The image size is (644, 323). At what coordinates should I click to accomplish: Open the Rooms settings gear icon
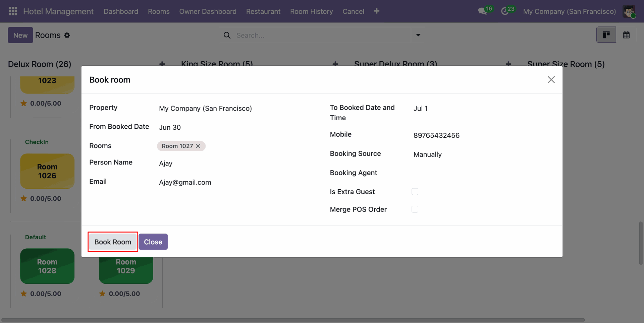pos(67,35)
